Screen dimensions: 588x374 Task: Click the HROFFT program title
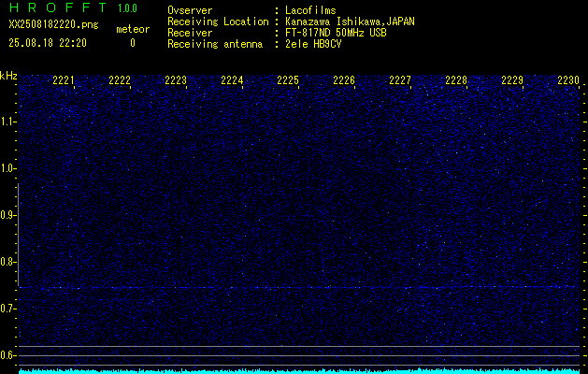58,7
